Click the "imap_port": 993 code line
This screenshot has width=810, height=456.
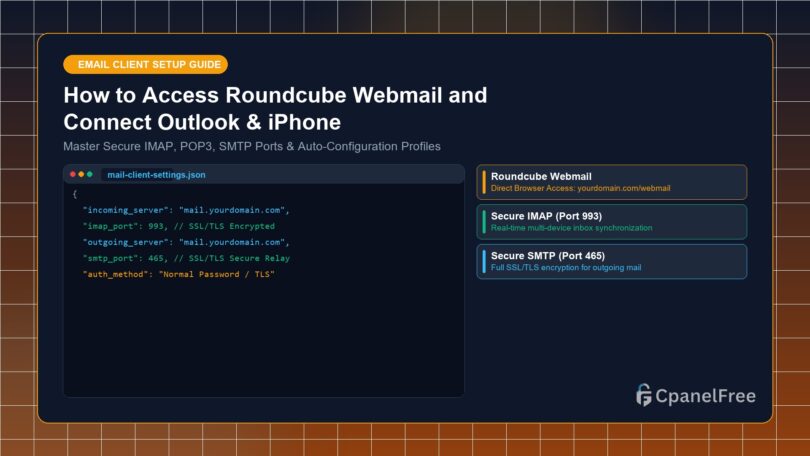tap(179, 226)
